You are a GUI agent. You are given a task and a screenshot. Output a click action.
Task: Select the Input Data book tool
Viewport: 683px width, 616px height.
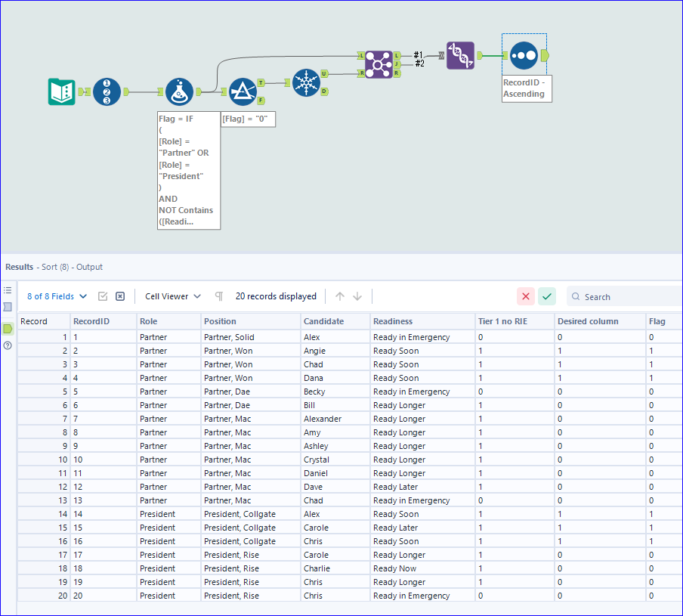pos(61,91)
